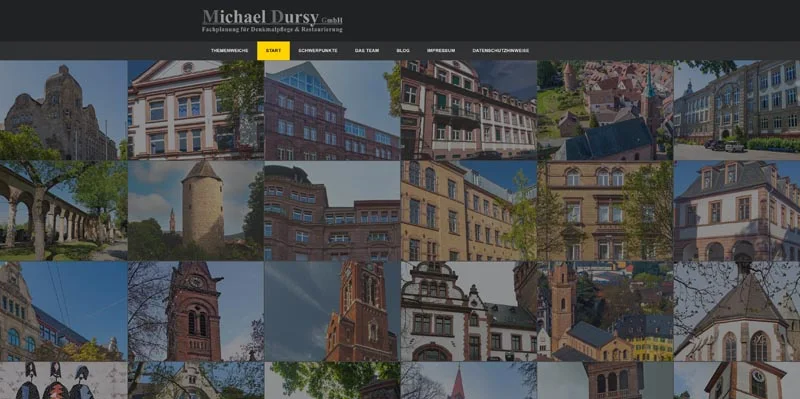
Task: Open the stepped-gable white building photo
Action: (x=469, y=311)
